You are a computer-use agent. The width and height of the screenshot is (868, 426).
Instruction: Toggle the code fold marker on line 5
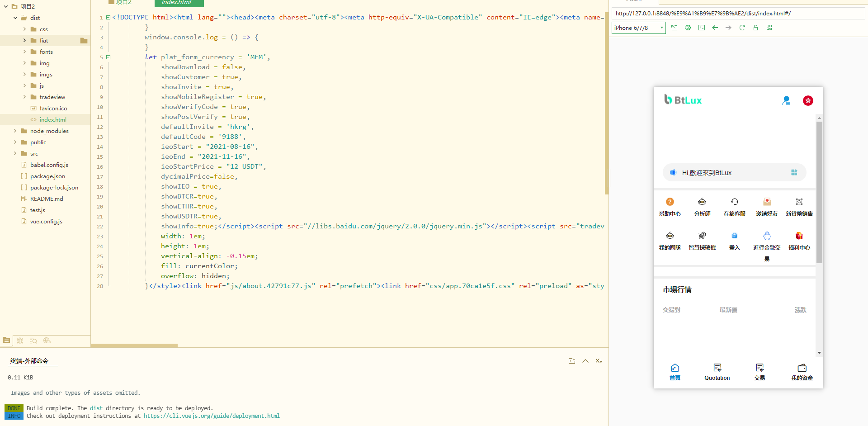pos(108,57)
